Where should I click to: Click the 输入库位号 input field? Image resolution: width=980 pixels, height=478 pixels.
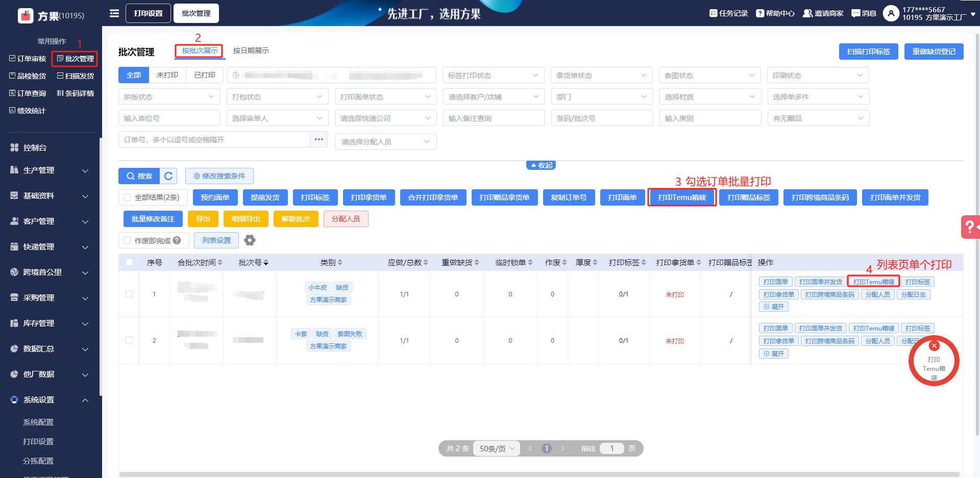point(169,118)
